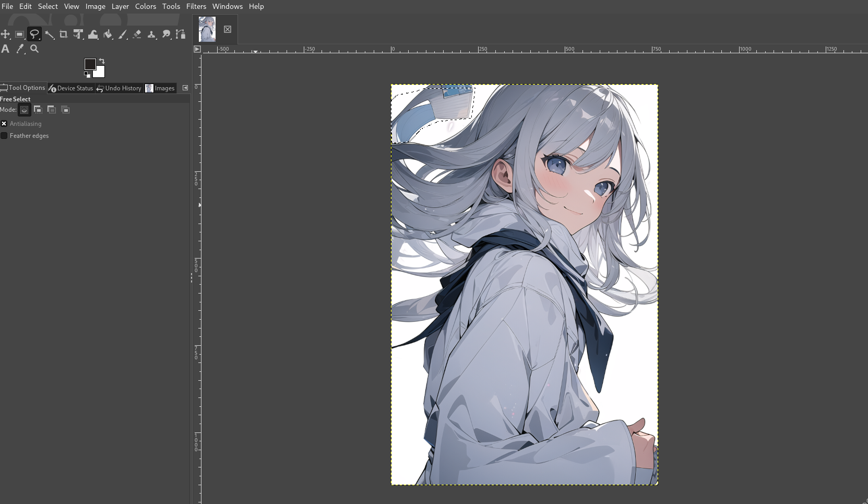Select the Crop tool

[x=64, y=34]
